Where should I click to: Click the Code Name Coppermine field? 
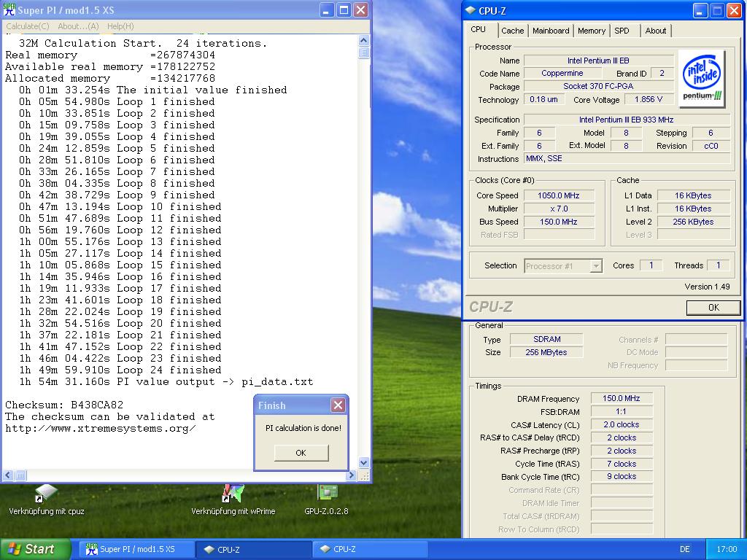562,74
